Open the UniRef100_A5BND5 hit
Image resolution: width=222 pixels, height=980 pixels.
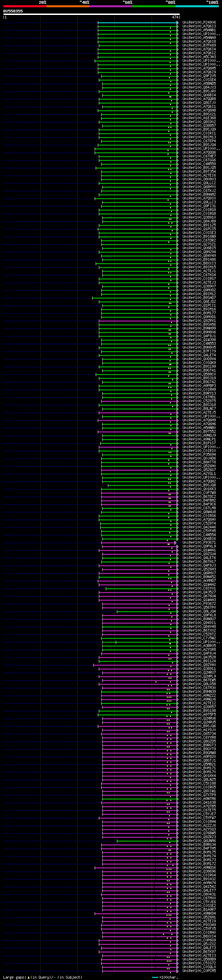[x=199, y=84]
